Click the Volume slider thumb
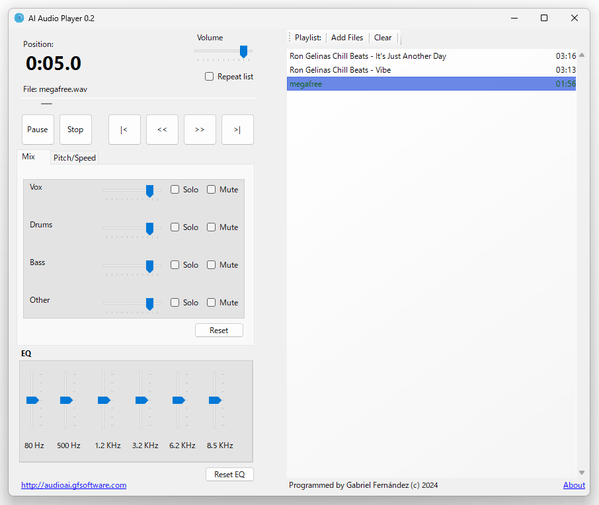 [x=243, y=52]
